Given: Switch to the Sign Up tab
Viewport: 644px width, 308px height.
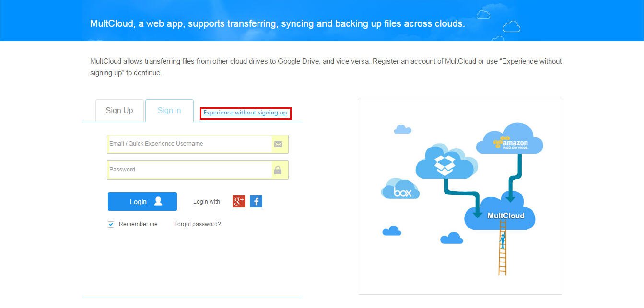Looking at the screenshot, I should (119, 111).
